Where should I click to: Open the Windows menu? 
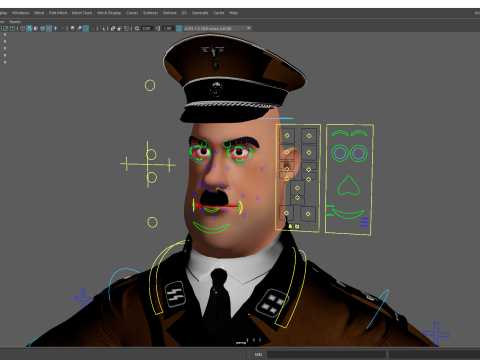pos(21,13)
